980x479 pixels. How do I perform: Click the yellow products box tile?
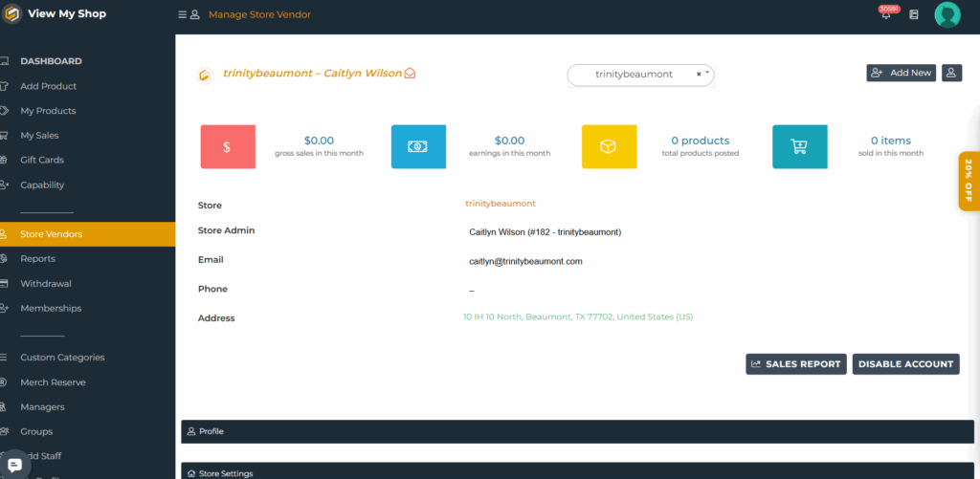609,147
